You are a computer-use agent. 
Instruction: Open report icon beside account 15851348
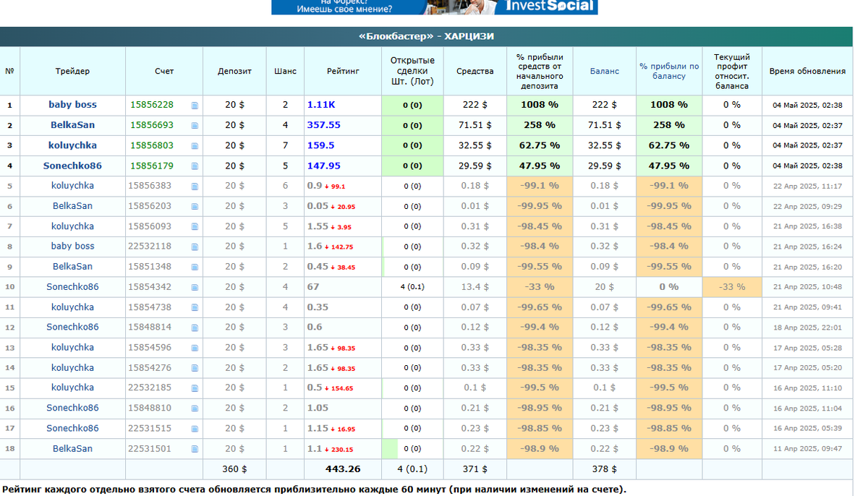tap(195, 268)
